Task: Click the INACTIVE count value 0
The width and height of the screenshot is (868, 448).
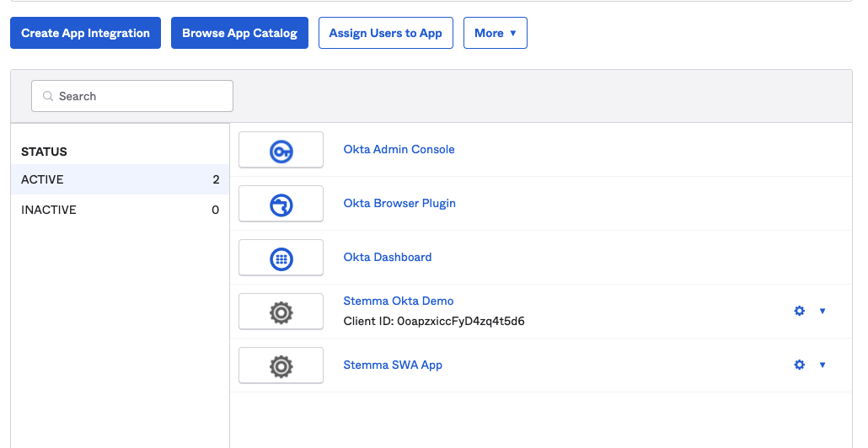Action: [216, 210]
